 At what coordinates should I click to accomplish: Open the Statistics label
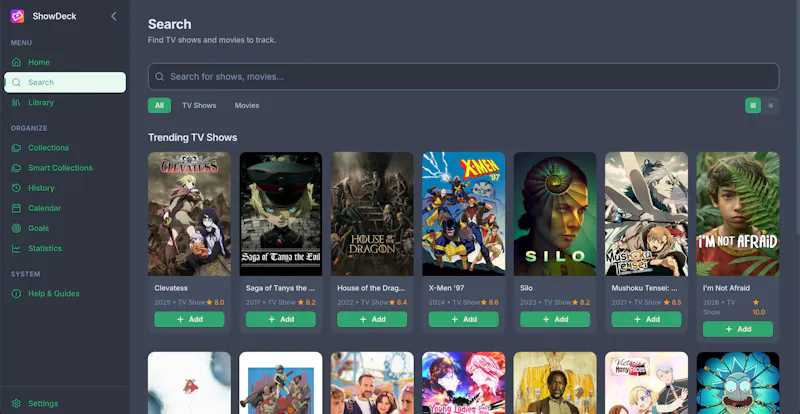point(45,249)
